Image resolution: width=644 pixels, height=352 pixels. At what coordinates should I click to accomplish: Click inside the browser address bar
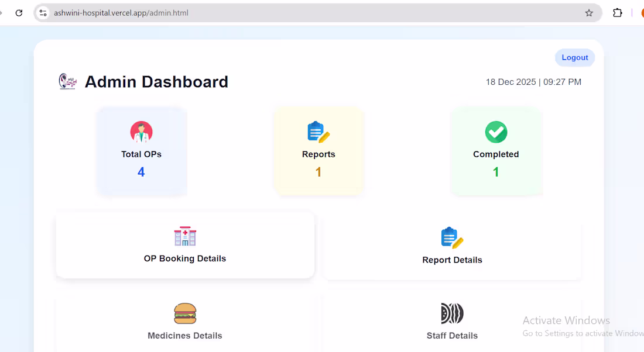click(234, 12)
